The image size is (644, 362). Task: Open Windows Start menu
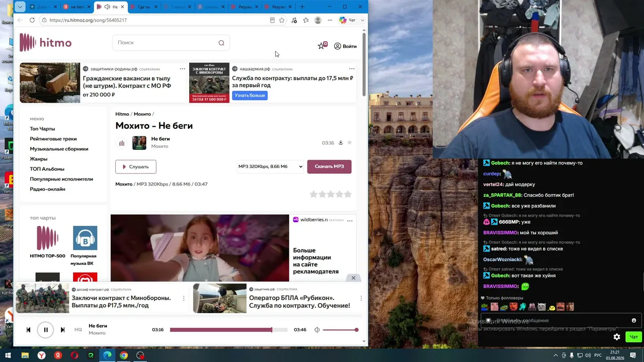8,355
